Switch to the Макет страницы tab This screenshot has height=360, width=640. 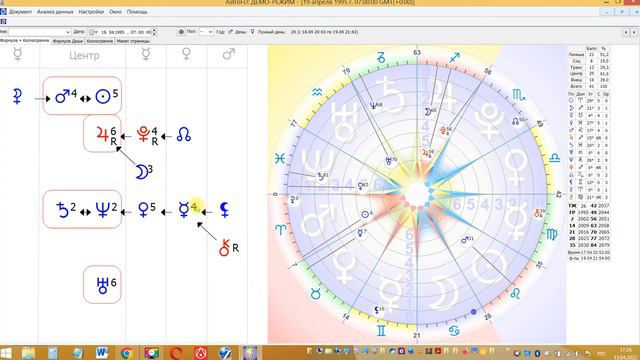pos(133,41)
